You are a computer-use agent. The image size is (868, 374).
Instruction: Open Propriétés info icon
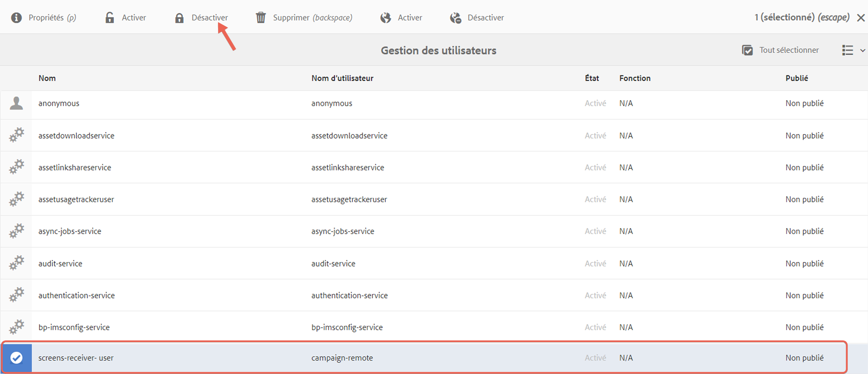[x=16, y=17]
